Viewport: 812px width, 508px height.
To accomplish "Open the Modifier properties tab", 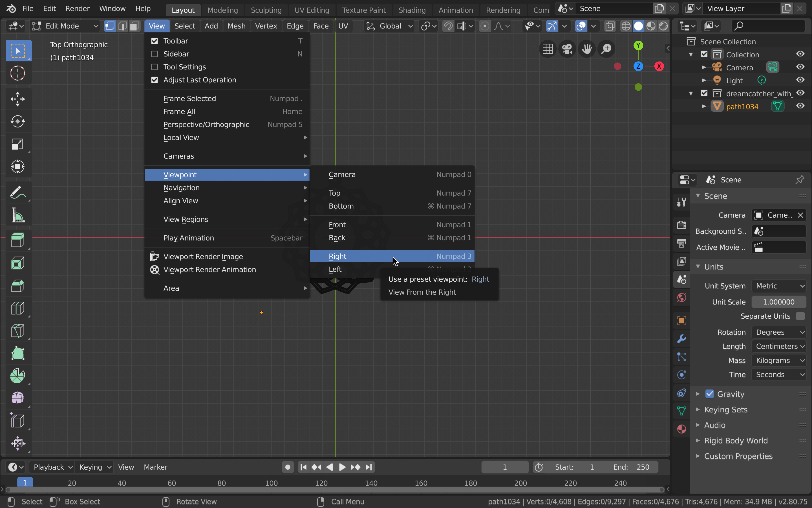I will click(681, 339).
